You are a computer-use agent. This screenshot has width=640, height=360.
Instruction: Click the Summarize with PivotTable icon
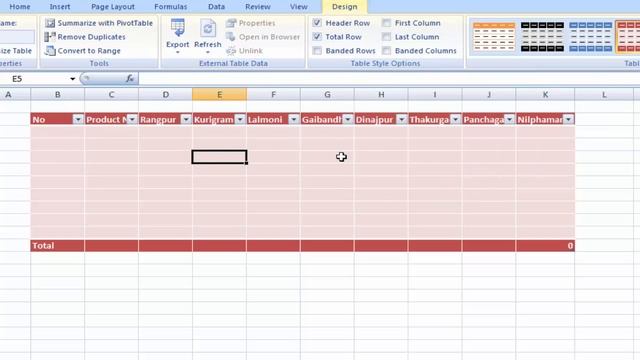50,23
